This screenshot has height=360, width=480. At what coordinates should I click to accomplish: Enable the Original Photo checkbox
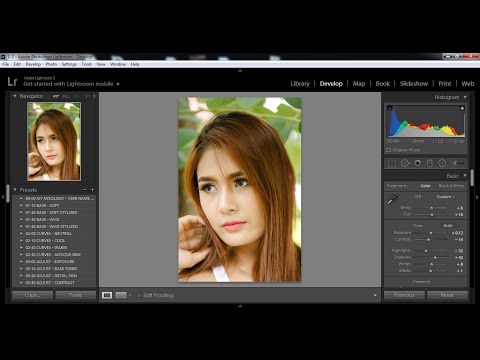tap(389, 150)
